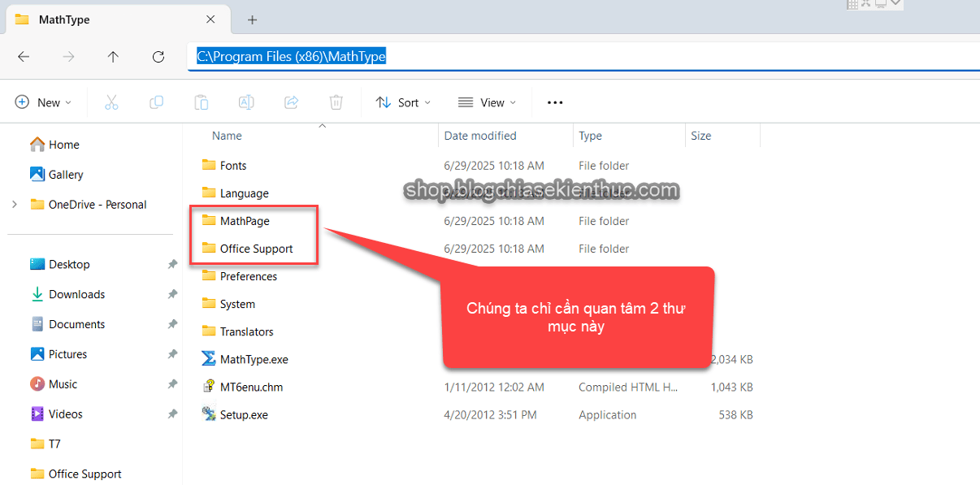Select OneDrive - Personal in sidebar
This screenshot has width=980, height=485.
[89, 205]
